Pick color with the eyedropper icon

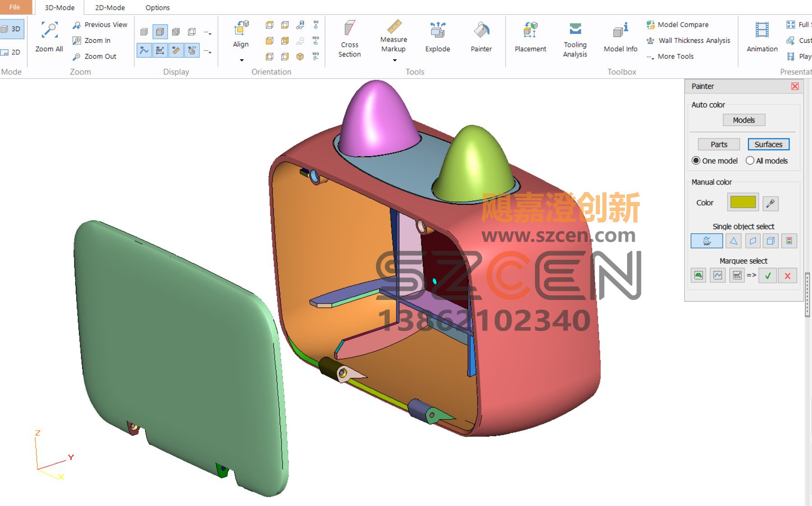pyautogui.click(x=770, y=203)
